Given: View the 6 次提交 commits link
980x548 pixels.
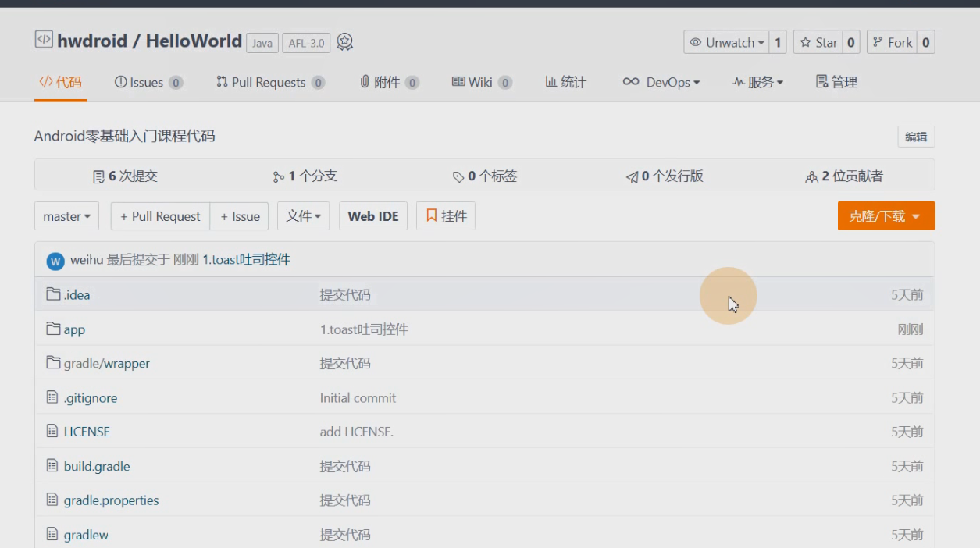Looking at the screenshot, I should pyautogui.click(x=125, y=176).
